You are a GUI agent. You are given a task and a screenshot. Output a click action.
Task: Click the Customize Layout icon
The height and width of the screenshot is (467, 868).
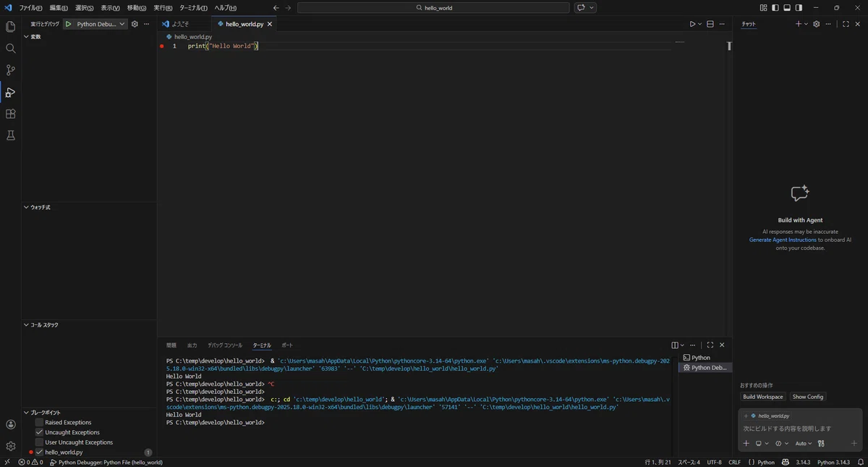pos(764,7)
